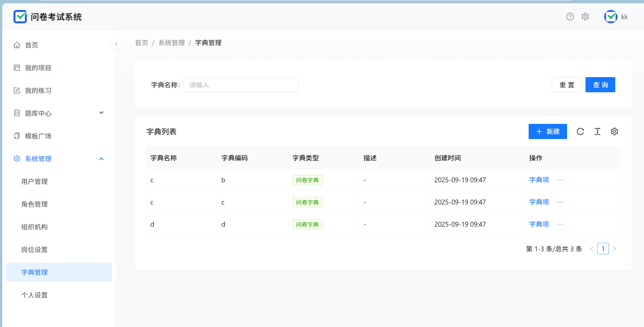Refresh the dictionary list table
The width and height of the screenshot is (644, 327).
tap(580, 132)
